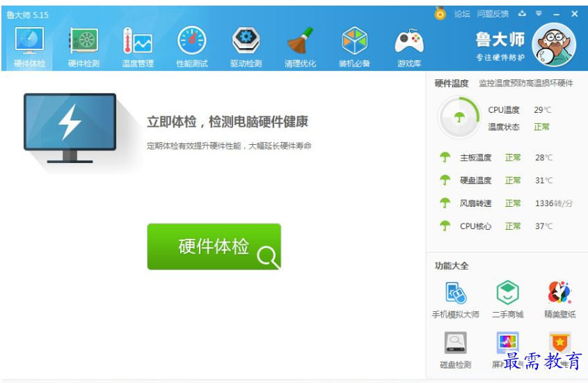Click the tray download icon beside 问题反馈
Screen dimensions: 588x383
click(x=522, y=14)
